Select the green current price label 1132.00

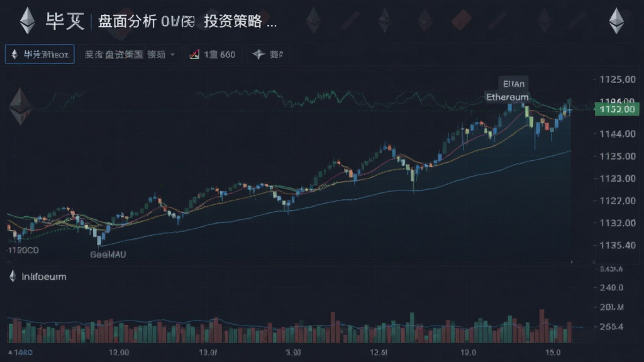click(x=617, y=109)
